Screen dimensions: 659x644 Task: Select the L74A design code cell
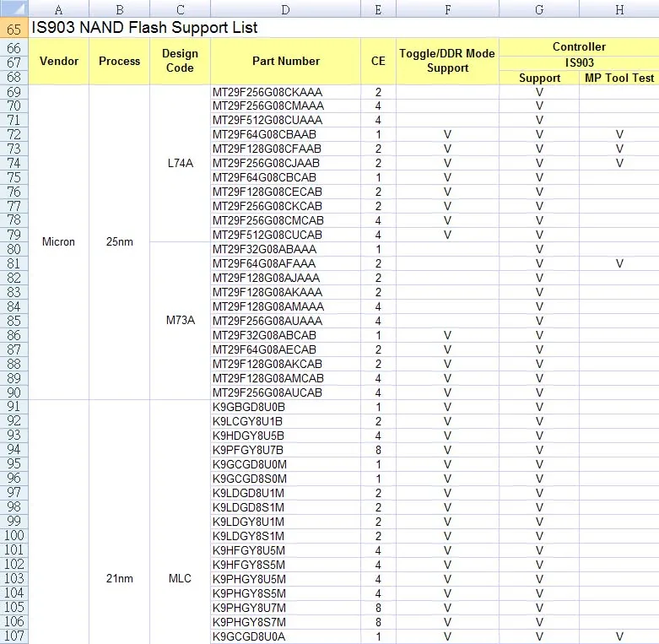pyautogui.click(x=180, y=164)
